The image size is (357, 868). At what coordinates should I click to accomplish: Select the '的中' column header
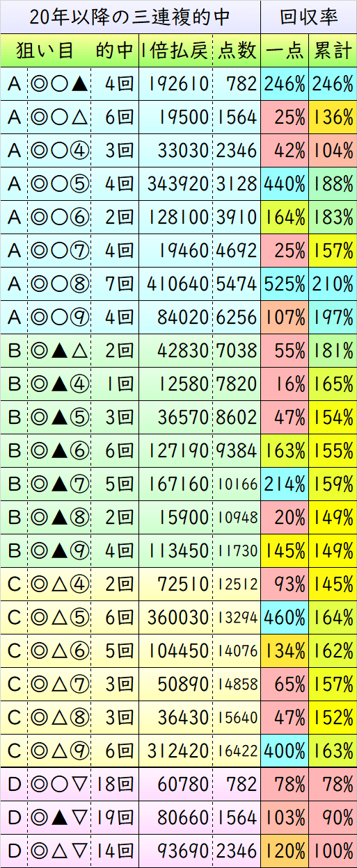click(115, 50)
